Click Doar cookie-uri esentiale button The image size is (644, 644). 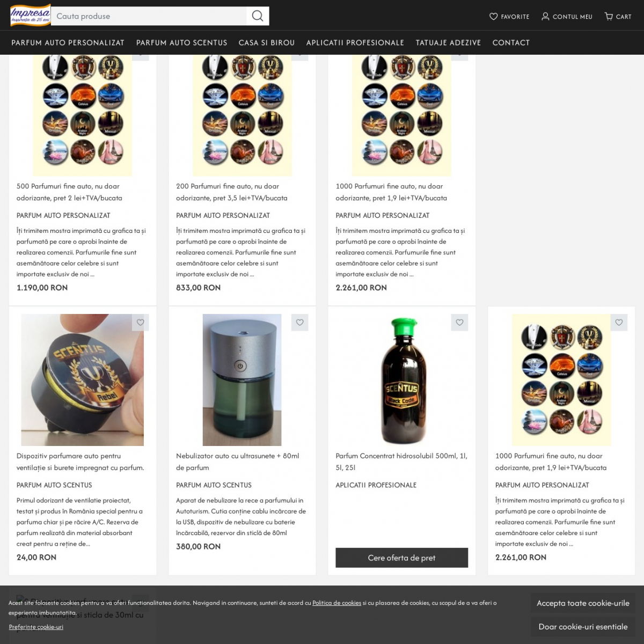pyautogui.click(x=583, y=627)
